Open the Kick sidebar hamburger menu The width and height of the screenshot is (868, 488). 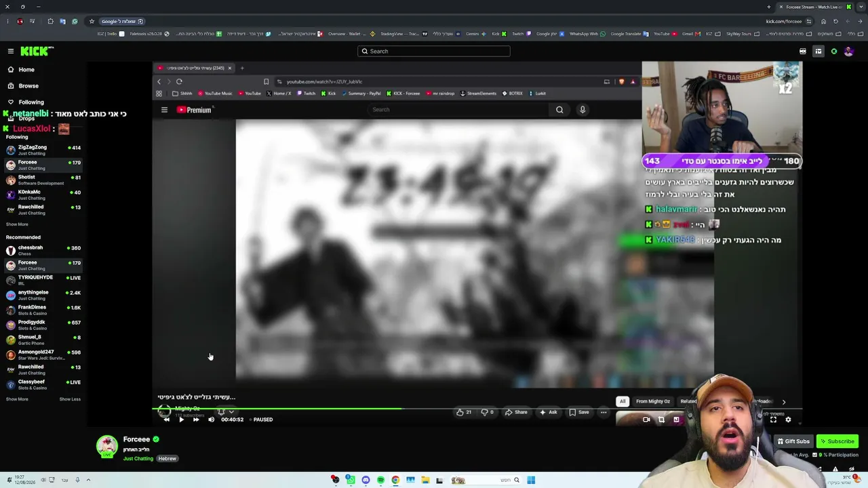11,51
